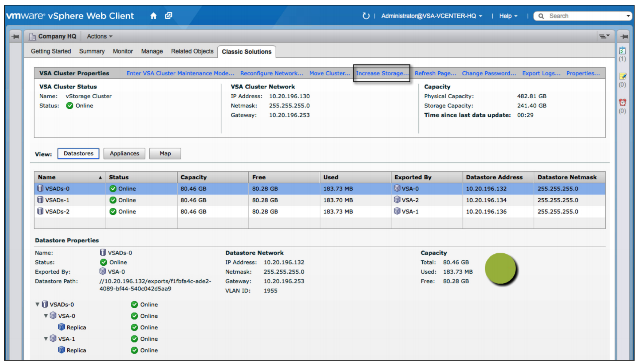Click the cluster Status Online green check icon
Screen dimensions: 640x364
tap(70, 106)
